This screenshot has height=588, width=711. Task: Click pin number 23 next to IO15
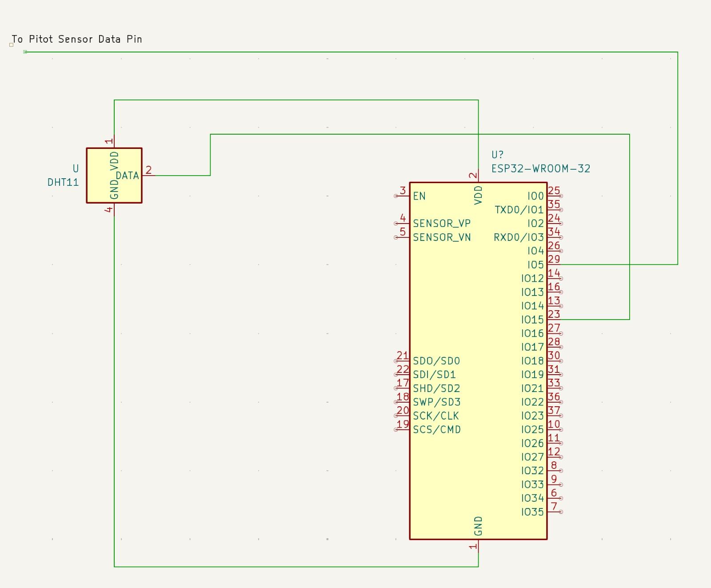(554, 314)
